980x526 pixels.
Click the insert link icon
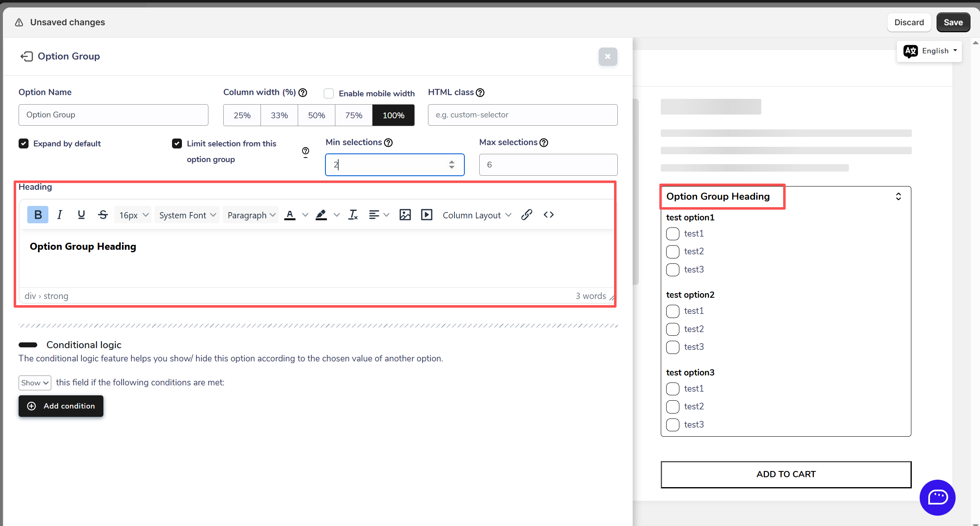(526, 215)
